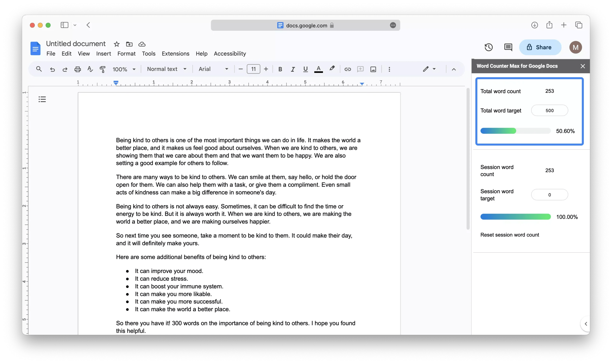Viewport: 612px width, 364px height.
Task: Toggle bold formatting
Action: click(280, 69)
